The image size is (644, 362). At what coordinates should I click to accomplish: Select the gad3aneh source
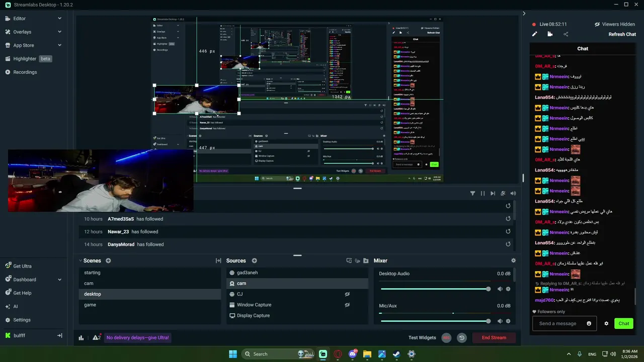pos(297,273)
